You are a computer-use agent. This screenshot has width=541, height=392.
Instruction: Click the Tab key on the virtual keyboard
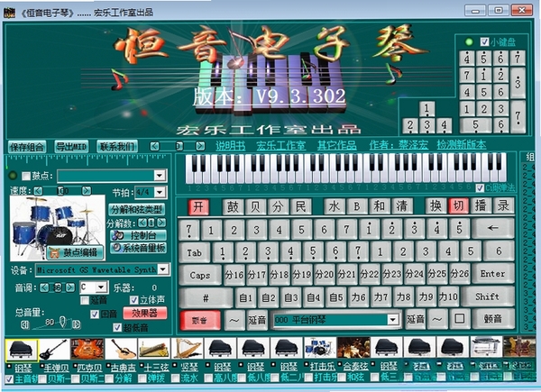[195, 252]
